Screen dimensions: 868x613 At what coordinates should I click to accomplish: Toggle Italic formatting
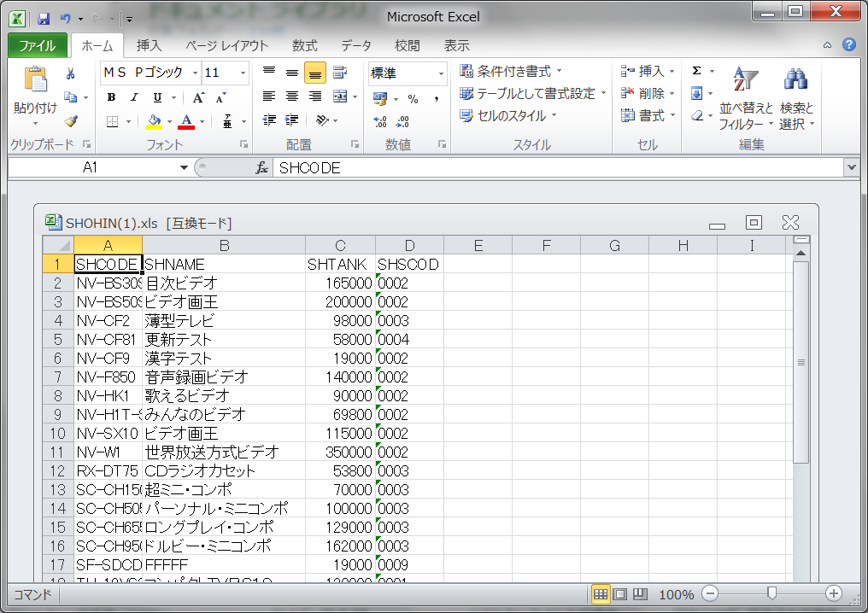click(134, 97)
